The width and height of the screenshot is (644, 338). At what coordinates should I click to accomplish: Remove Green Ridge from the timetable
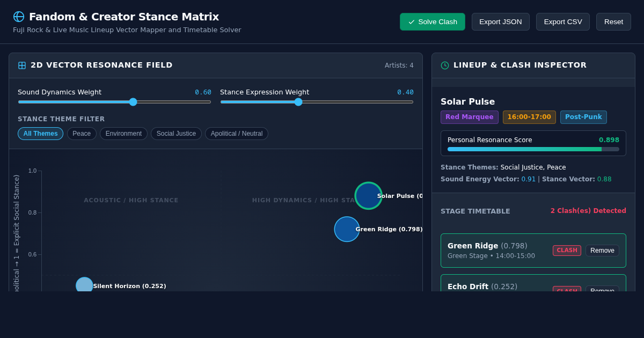click(x=602, y=251)
